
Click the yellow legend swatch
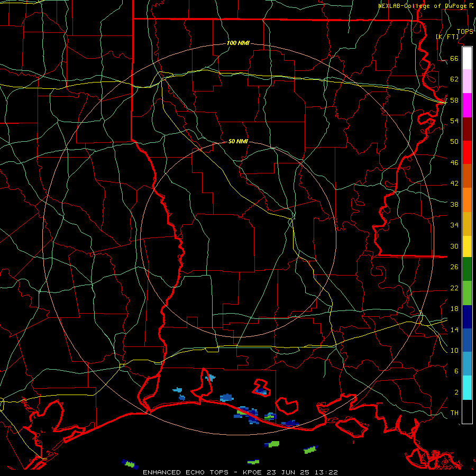pos(467,246)
